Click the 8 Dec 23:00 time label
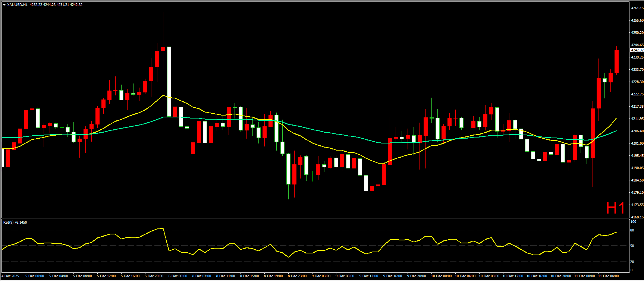 point(297,276)
